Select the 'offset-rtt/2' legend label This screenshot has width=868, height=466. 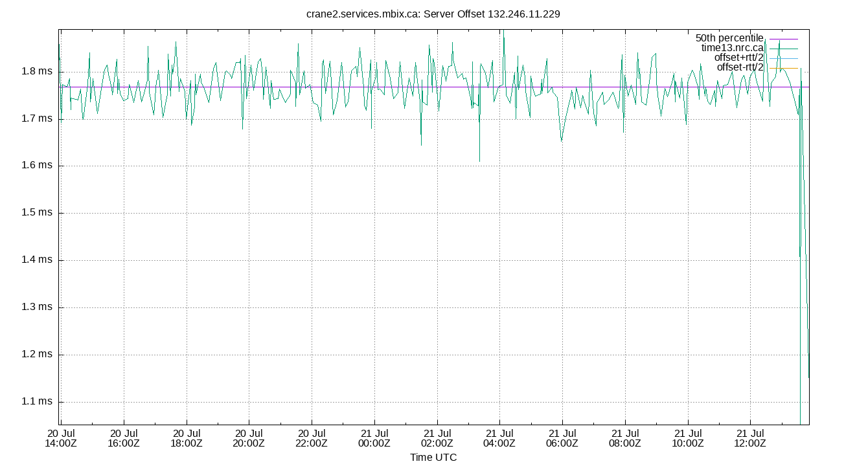pos(740,67)
